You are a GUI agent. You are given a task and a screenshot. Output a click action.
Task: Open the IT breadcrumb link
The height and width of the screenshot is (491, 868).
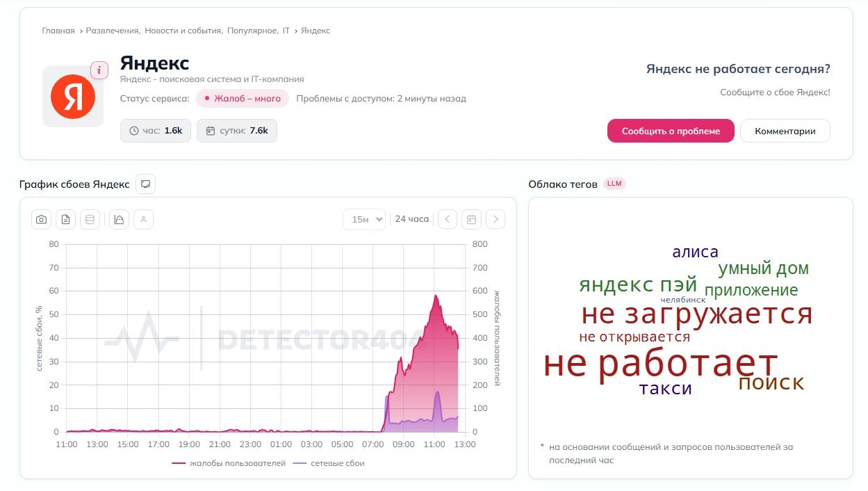(286, 31)
